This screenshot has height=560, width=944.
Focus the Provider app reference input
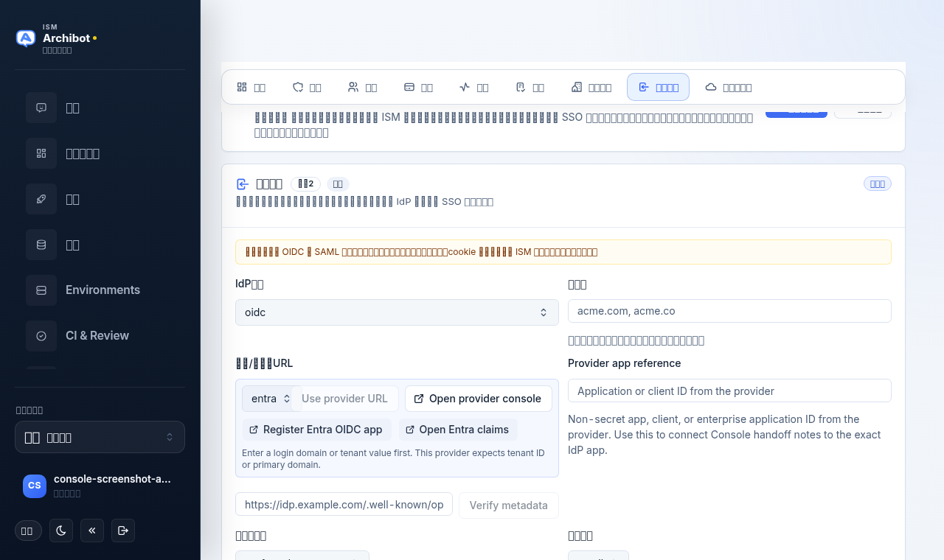tap(729, 391)
